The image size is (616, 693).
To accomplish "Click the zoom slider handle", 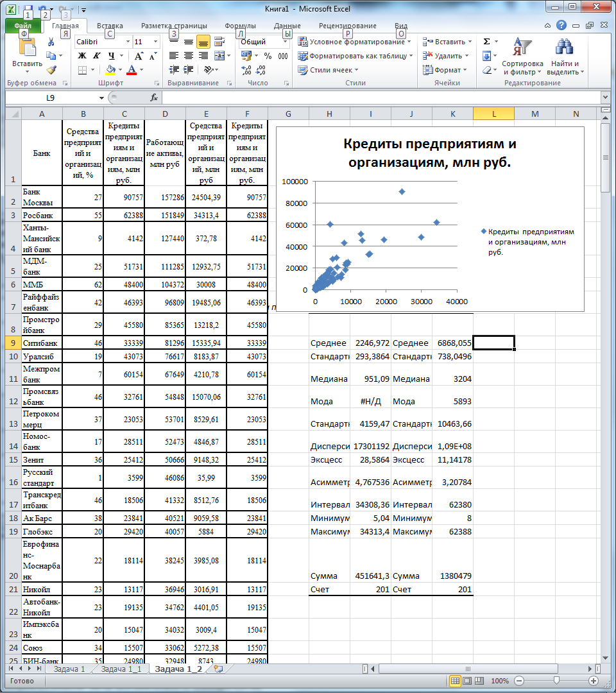I will pyautogui.click(x=556, y=681).
